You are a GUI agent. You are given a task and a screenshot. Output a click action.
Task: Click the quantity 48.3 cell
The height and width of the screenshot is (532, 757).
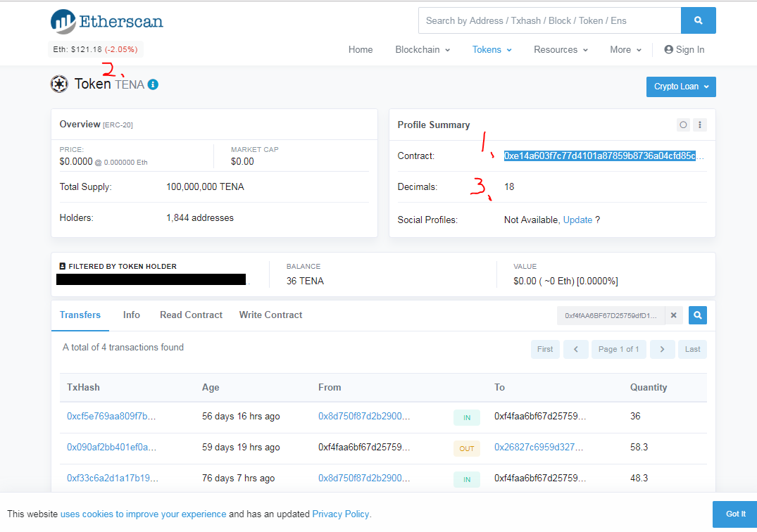639,478
